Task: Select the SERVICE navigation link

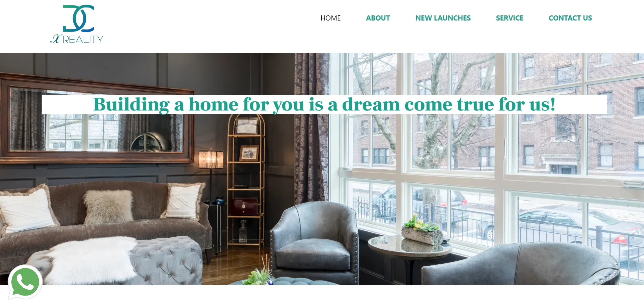Action: [509, 18]
